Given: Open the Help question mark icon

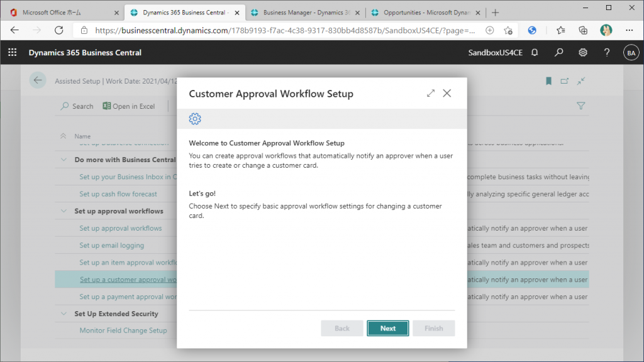Looking at the screenshot, I should tap(607, 53).
